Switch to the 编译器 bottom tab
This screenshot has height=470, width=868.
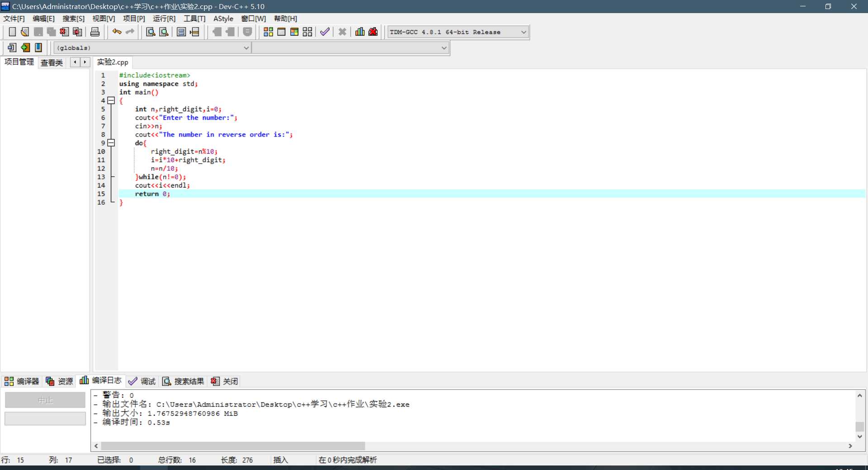click(x=22, y=381)
